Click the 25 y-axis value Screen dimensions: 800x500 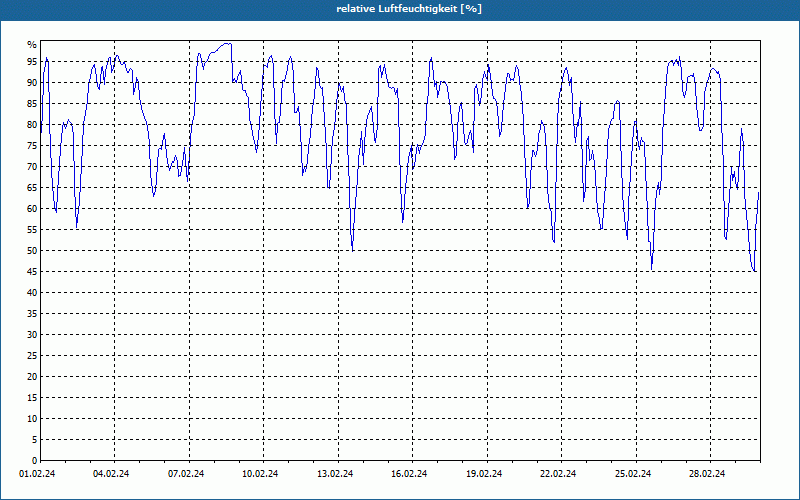[x=32, y=356]
